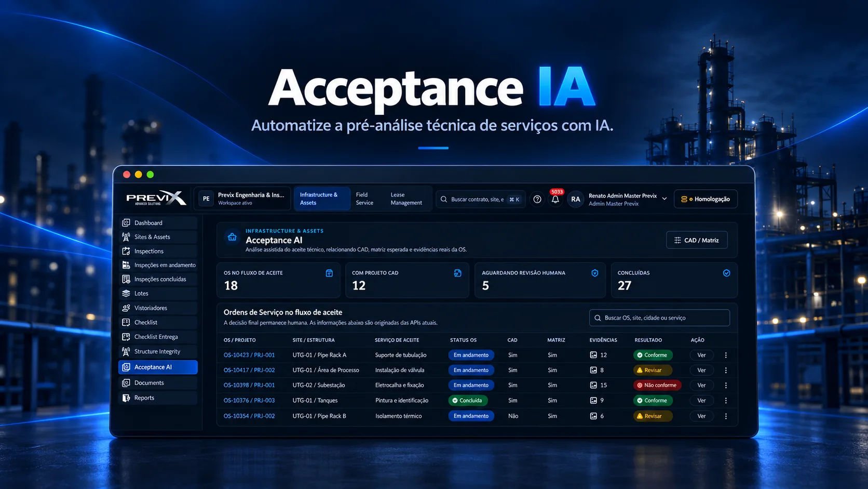Open the Homologação environment selector
This screenshot has width=868, height=489.
[706, 199]
